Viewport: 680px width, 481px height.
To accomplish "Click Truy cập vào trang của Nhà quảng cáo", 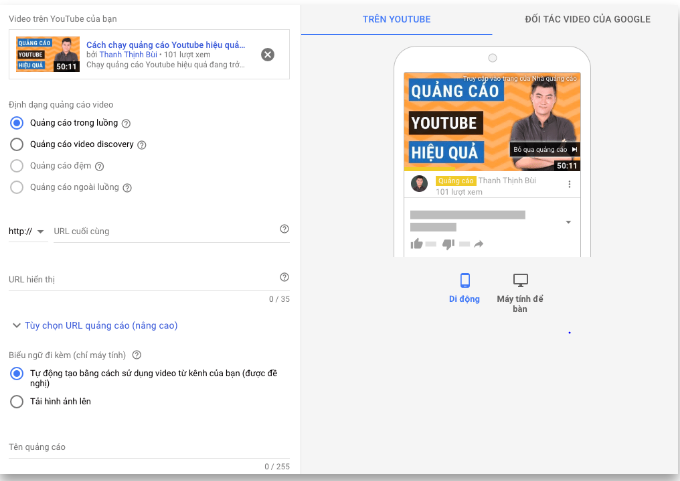I will 520,79.
